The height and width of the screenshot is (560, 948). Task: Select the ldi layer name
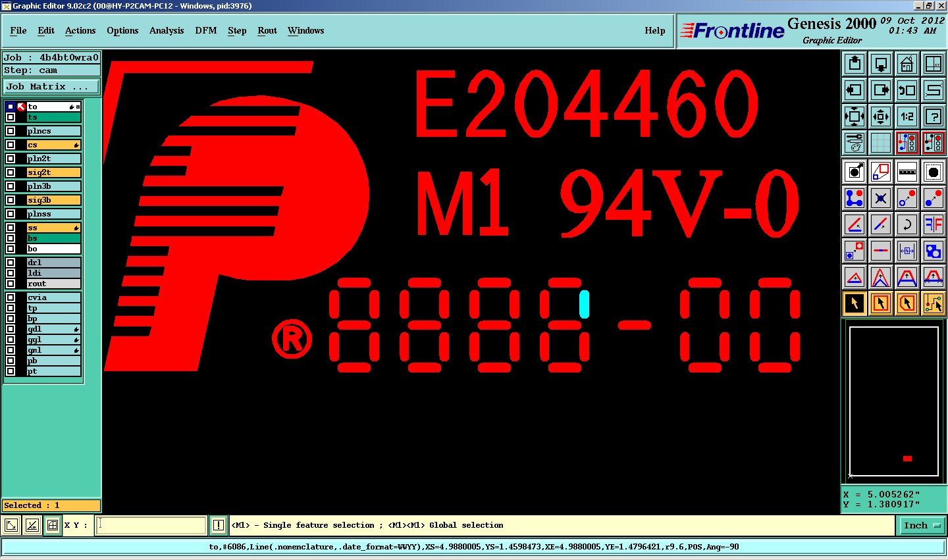(x=54, y=273)
